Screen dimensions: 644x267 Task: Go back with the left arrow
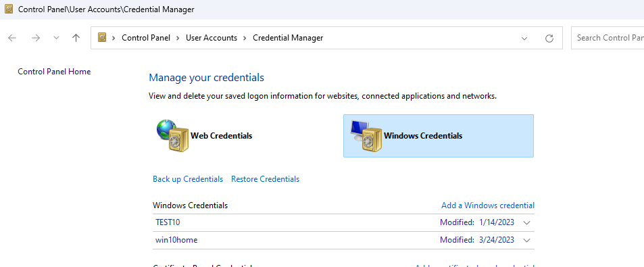[x=12, y=38]
